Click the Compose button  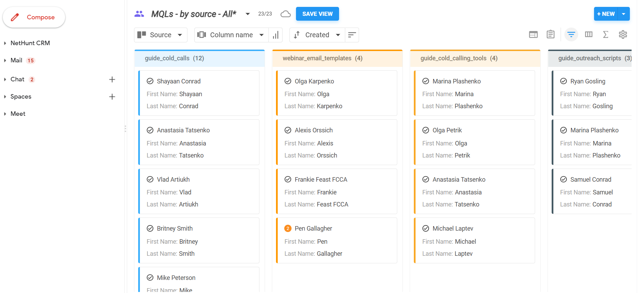pyautogui.click(x=34, y=17)
